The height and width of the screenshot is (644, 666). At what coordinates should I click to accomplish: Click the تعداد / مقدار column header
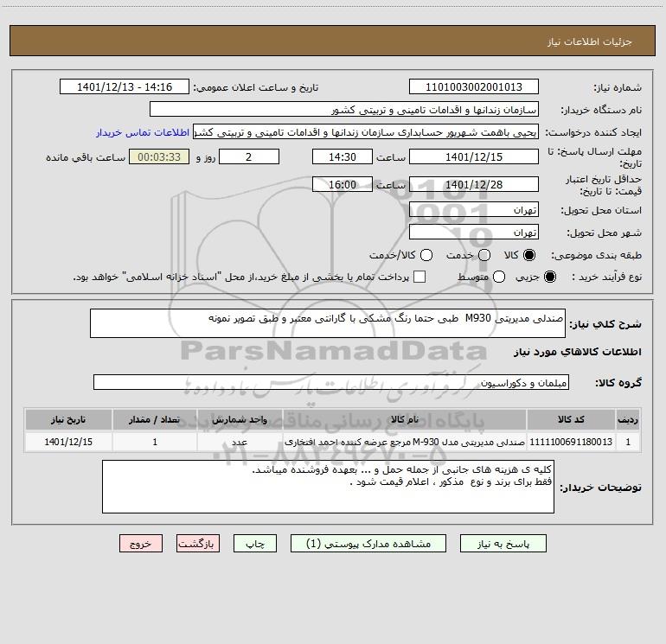[x=155, y=419]
